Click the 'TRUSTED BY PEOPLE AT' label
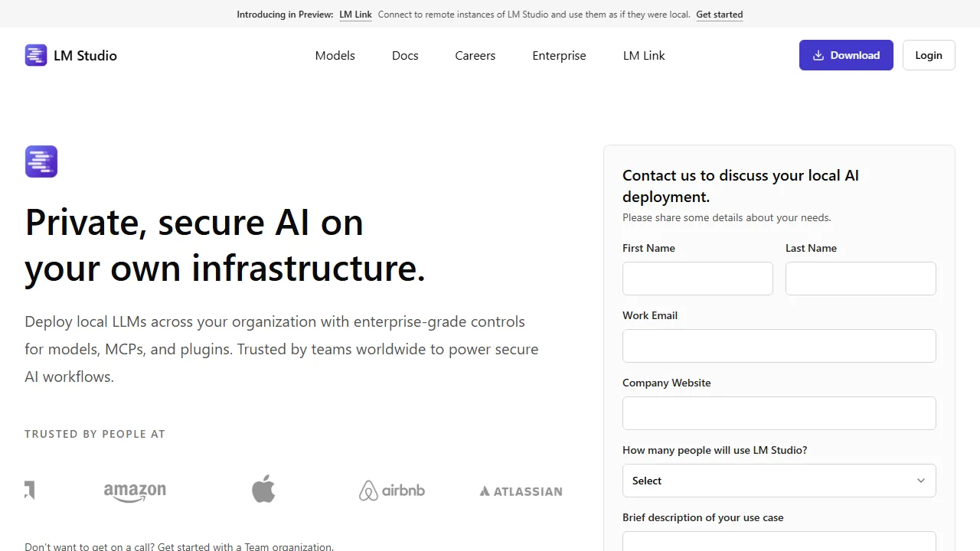This screenshot has height=551, width=980. (95, 434)
